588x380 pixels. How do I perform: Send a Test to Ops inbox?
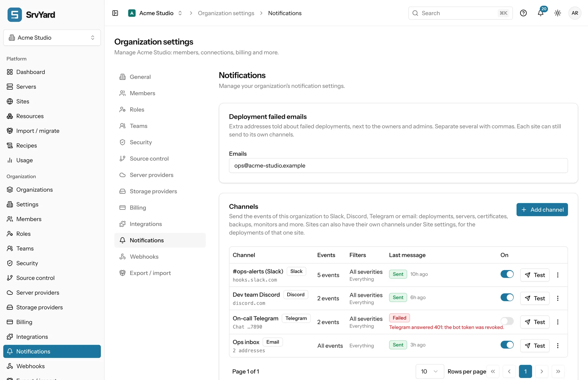(535, 346)
